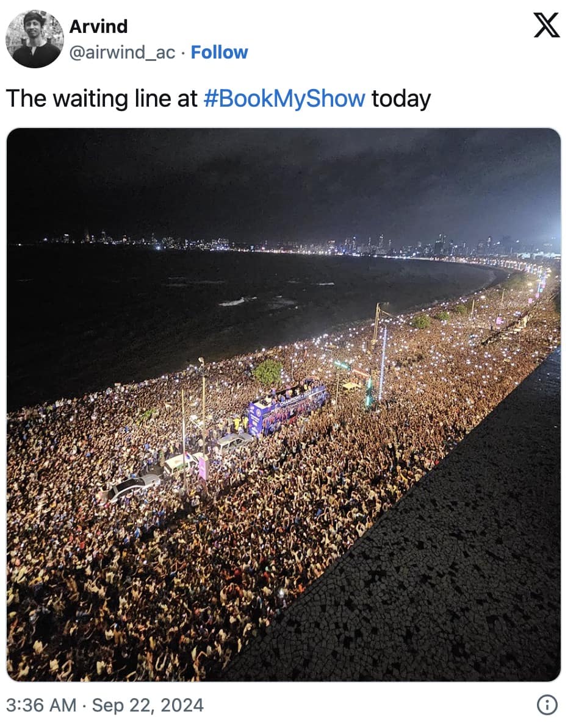Click the green tree near the sea wall
The height and width of the screenshot is (728, 576).
(268, 371)
